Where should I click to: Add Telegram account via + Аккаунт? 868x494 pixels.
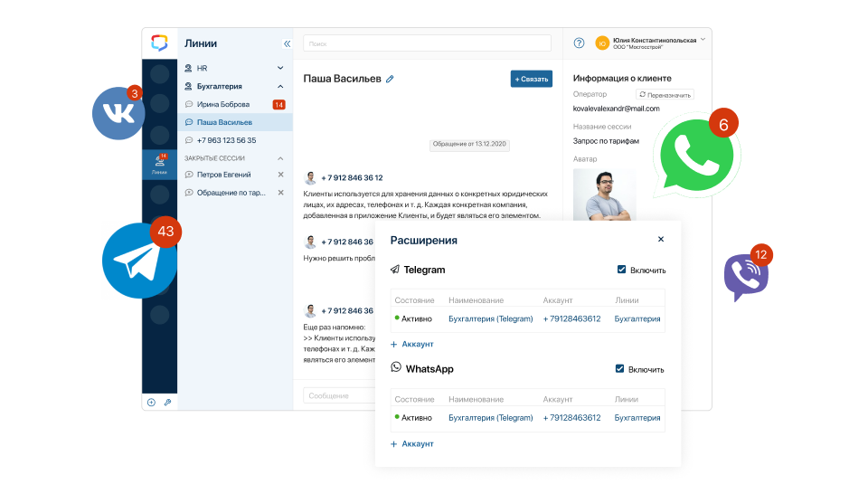click(412, 344)
